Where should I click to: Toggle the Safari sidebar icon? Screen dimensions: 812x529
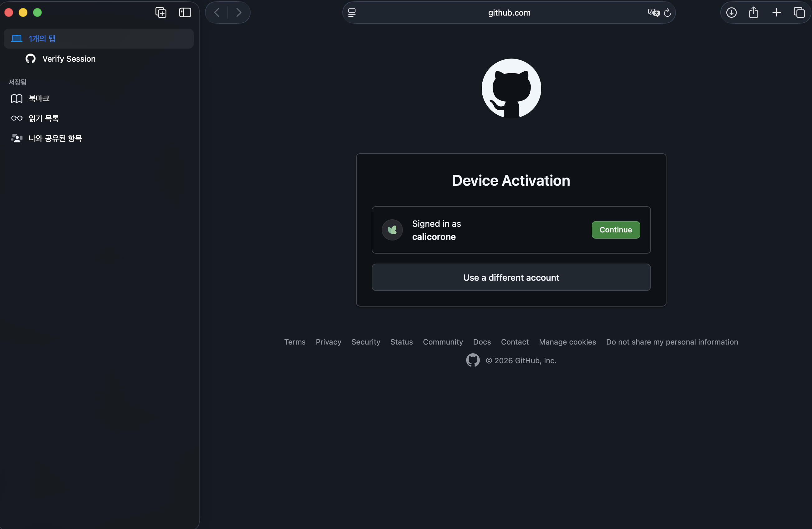click(185, 13)
